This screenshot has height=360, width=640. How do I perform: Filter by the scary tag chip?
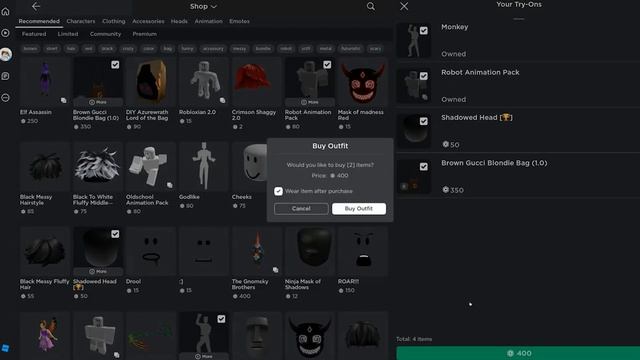click(375, 49)
